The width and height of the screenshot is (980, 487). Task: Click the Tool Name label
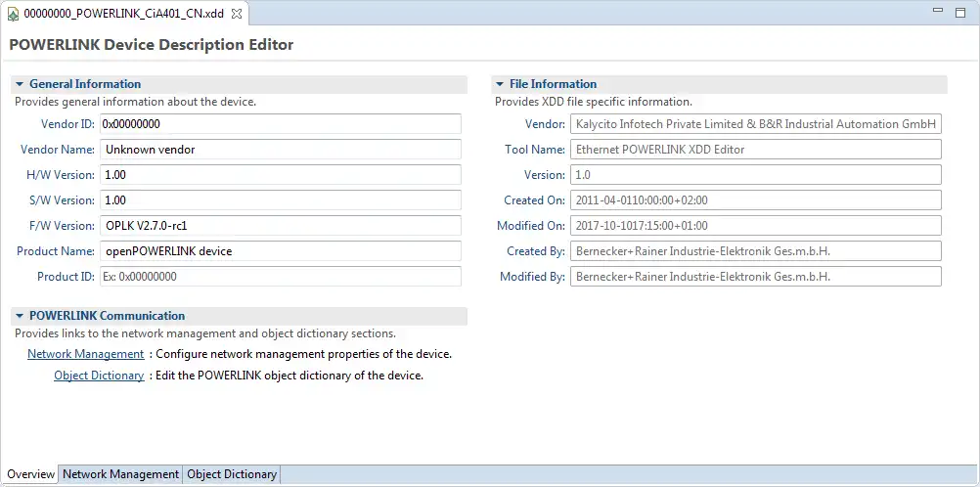tap(535, 150)
